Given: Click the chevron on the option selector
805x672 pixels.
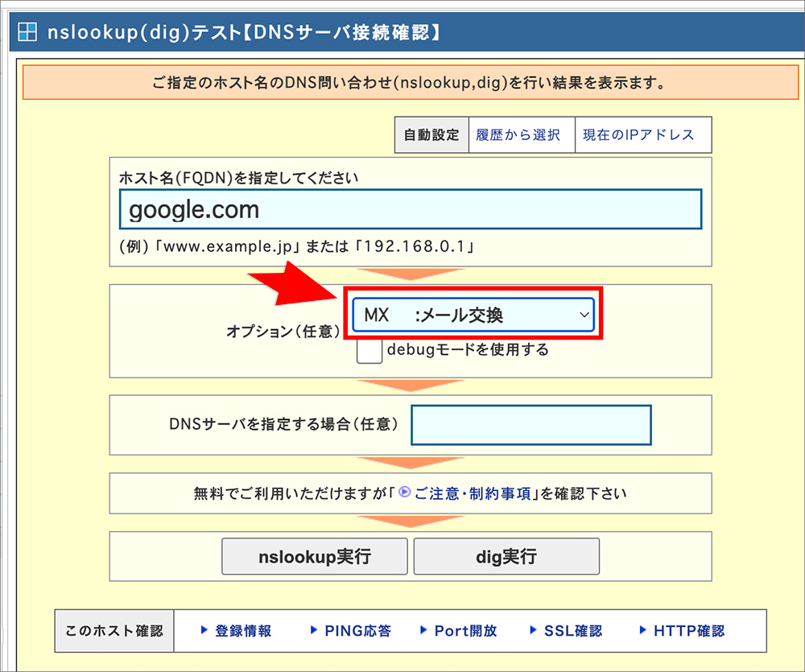Looking at the screenshot, I should [584, 314].
